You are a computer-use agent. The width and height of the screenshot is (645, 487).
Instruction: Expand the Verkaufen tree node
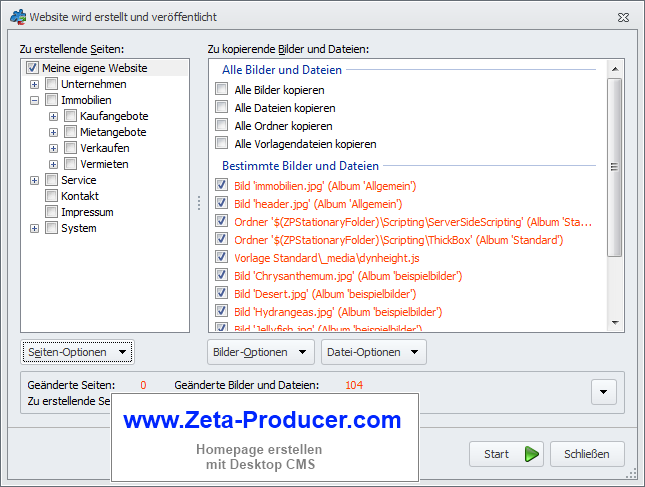point(53,148)
